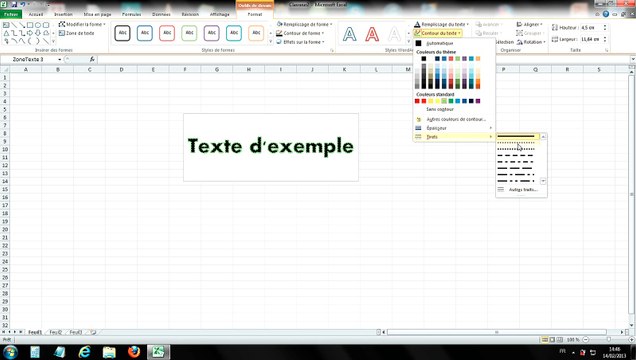
Task: Click the Name Box showing ZoneTexte 3
Action: click(x=31, y=60)
